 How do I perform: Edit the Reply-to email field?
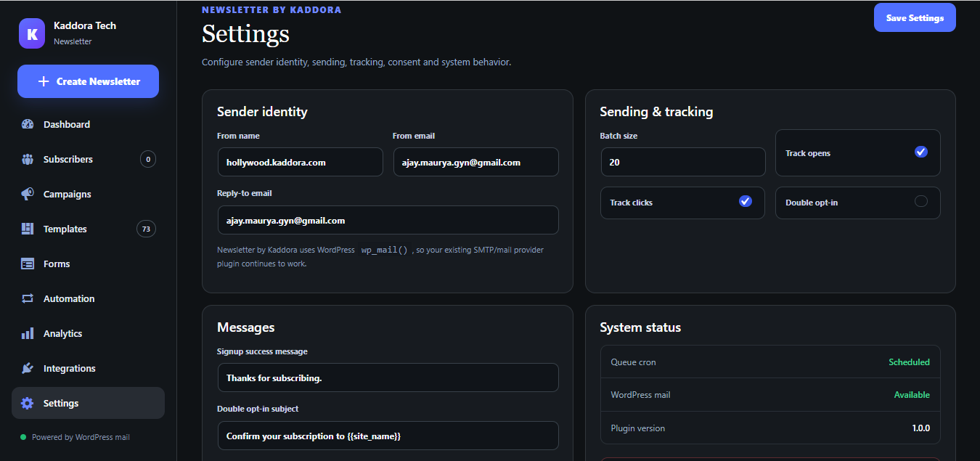pos(388,220)
